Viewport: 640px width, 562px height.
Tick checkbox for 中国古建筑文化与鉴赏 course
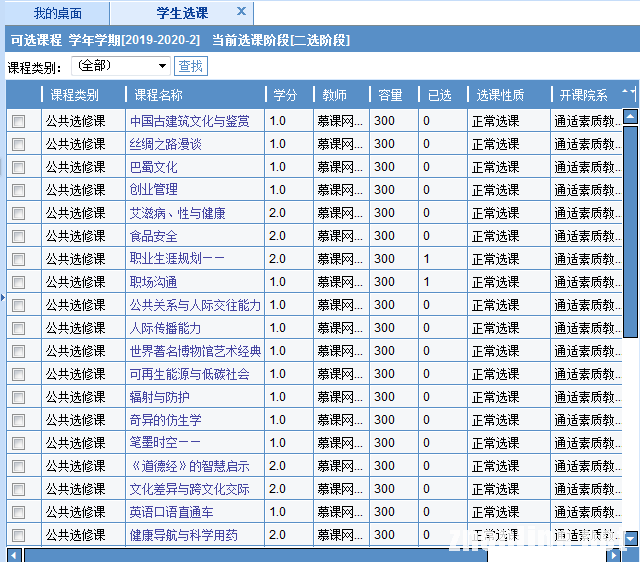point(18,121)
